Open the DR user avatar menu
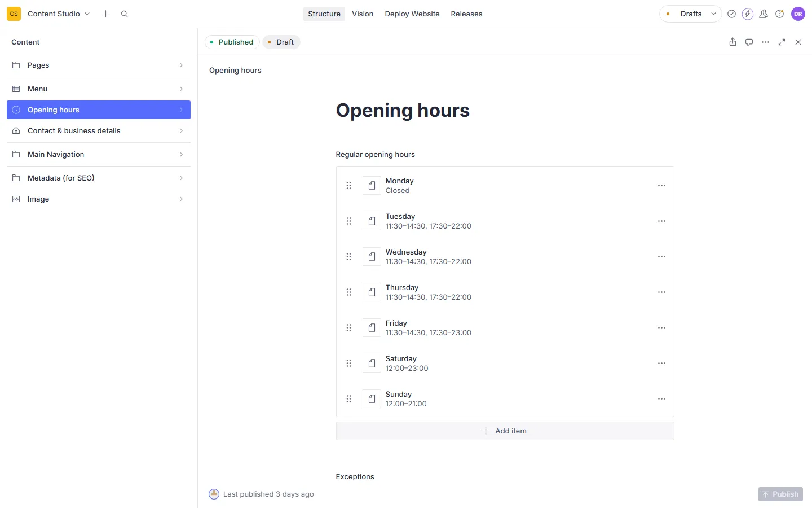The width and height of the screenshot is (812, 508). click(x=798, y=14)
